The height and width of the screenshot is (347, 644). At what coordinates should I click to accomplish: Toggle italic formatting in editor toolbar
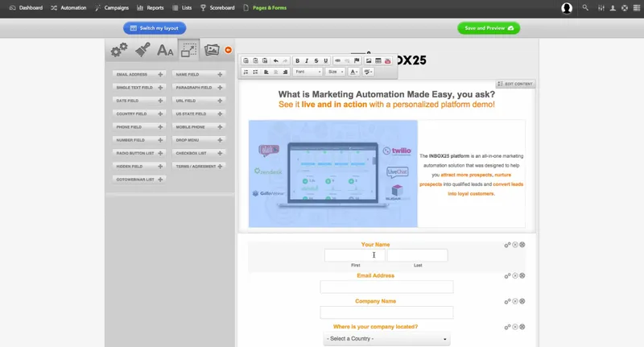tap(307, 60)
